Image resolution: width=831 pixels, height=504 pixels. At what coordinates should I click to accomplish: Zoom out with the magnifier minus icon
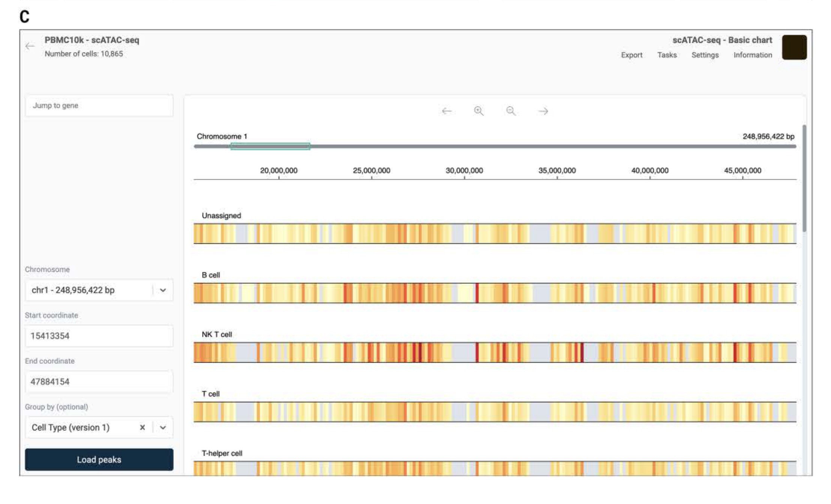coord(510,111)
